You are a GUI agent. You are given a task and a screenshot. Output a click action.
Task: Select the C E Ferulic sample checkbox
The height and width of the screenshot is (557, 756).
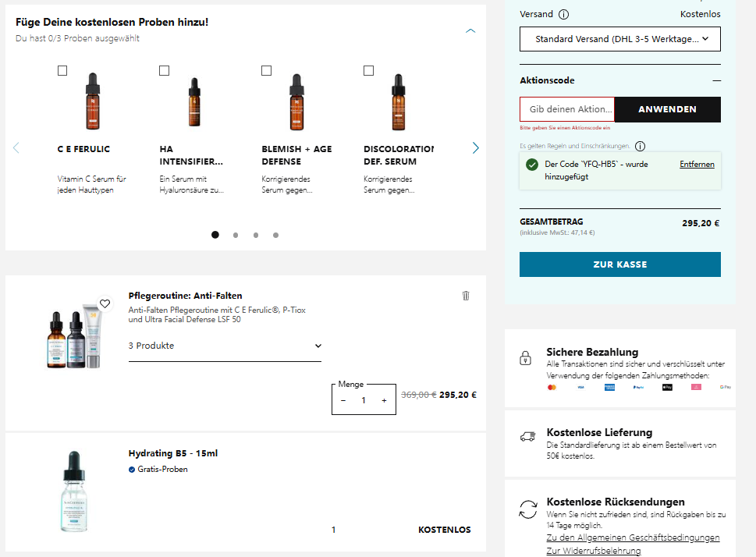[62, 71]
